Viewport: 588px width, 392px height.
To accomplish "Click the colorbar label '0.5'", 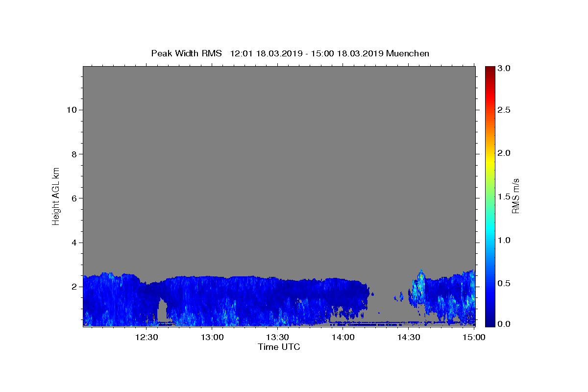I will tap(504, 283).
